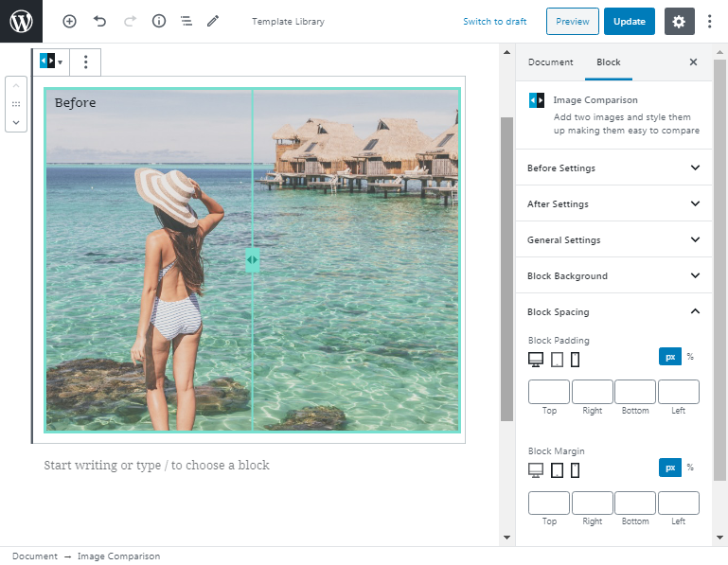Click the Block Padding Left field
This screenshot has width=728, height=565.
tap(679, 392)
